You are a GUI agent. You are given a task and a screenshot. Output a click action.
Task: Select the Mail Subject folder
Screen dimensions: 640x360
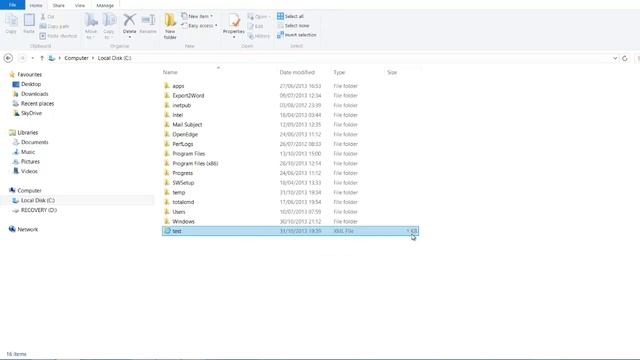tap(290, 124)
